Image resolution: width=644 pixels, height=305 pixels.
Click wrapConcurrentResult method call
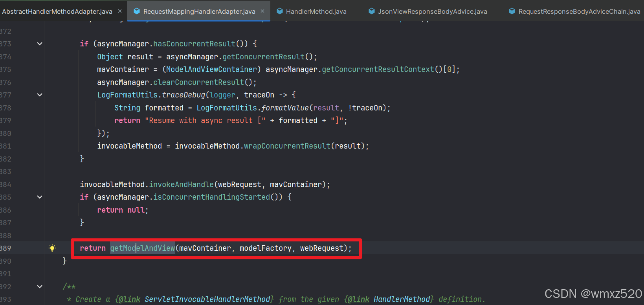coord(287,146)
